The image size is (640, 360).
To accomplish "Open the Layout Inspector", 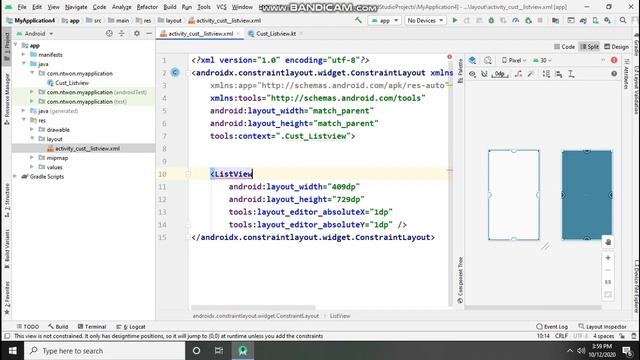I will (602, 327).
